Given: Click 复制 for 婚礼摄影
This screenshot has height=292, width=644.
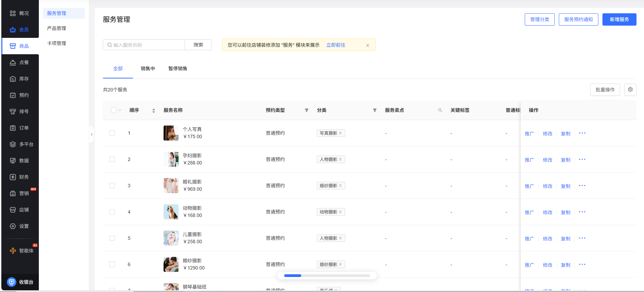Looking at the screenshot, I should 566,186.
